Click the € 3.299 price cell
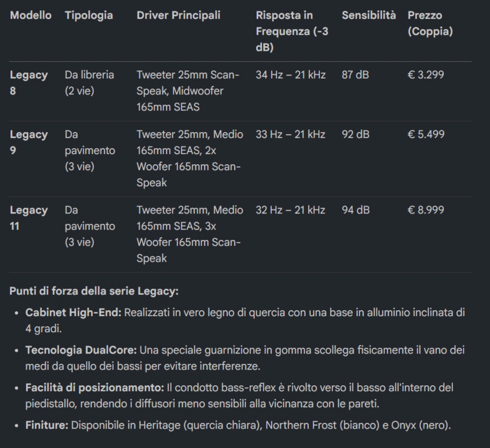490x448 pixels. coord(426,75)
